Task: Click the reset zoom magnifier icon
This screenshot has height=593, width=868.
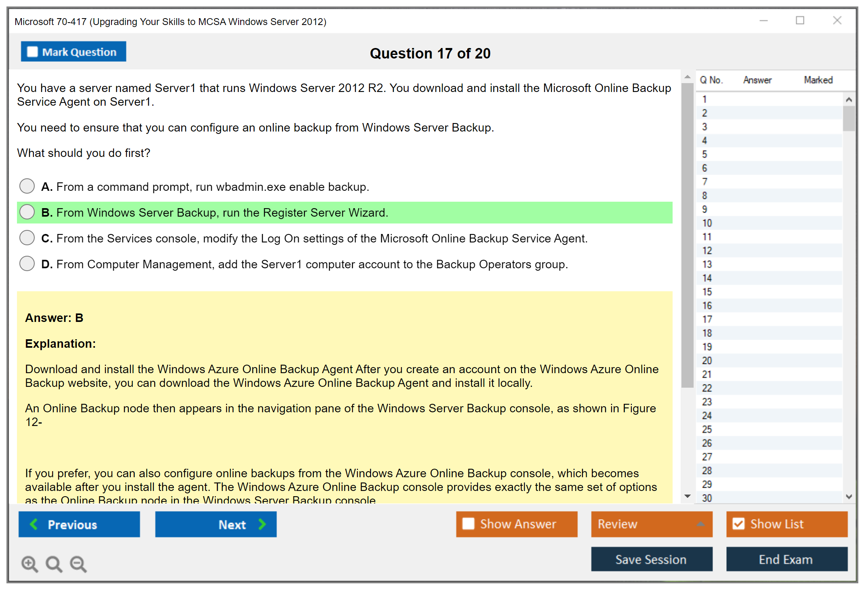Action: 53,564
